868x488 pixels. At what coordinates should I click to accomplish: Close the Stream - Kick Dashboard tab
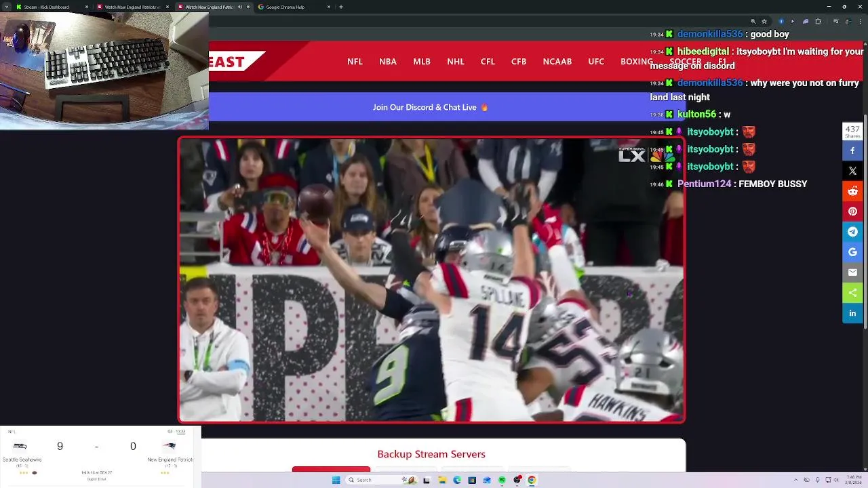[87, 7]
